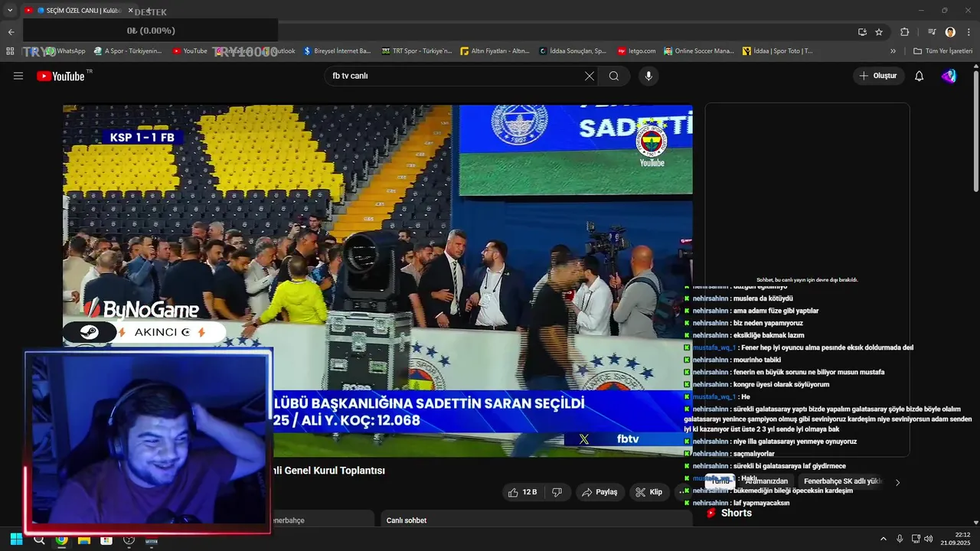
Task: Click the Oluştur create button
Action: [x=878, y=76]
